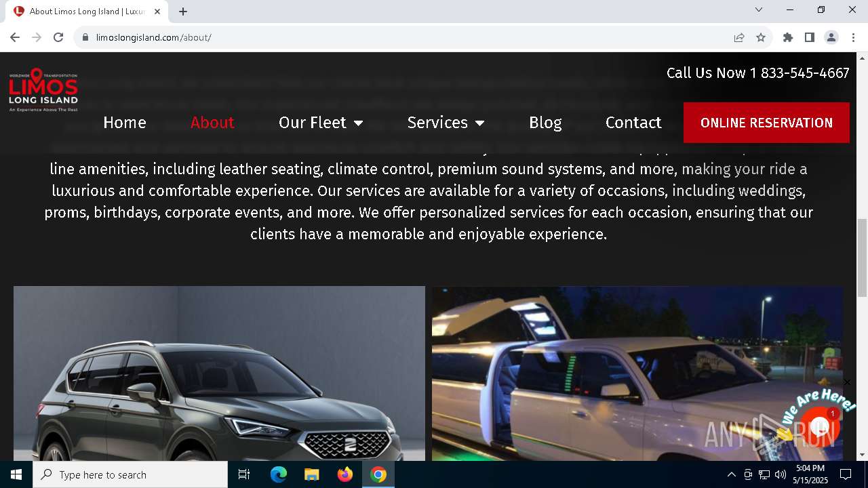868x488 pixels.
Task: Click the browser forward arrow
Action: tap(37, 37)
